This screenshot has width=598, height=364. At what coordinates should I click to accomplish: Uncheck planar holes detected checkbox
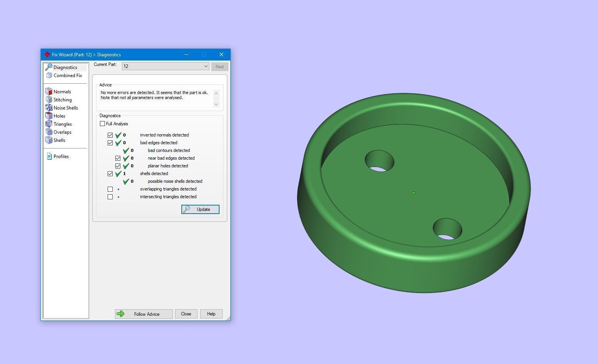118,166
